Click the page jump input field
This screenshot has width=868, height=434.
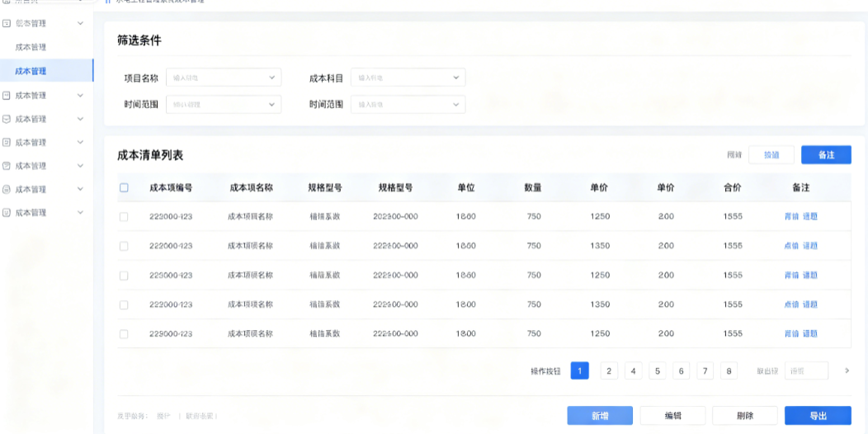807,371
